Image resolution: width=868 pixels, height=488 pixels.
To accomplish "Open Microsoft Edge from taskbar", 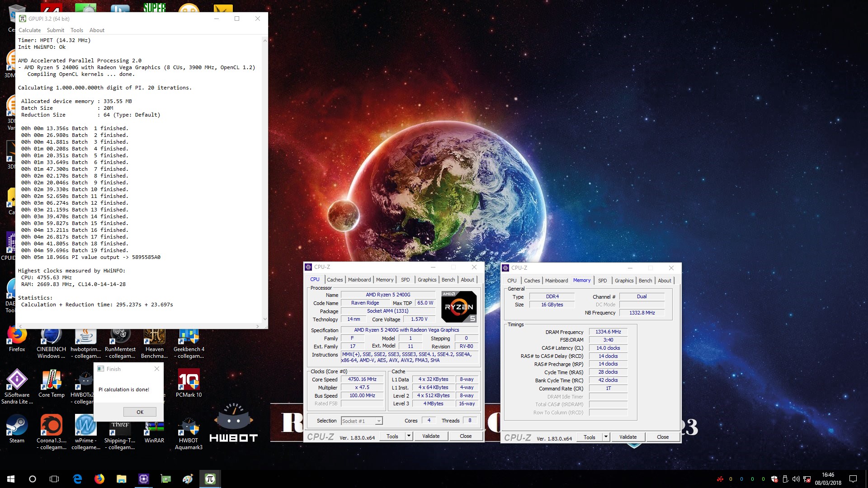I will point(77,479).
